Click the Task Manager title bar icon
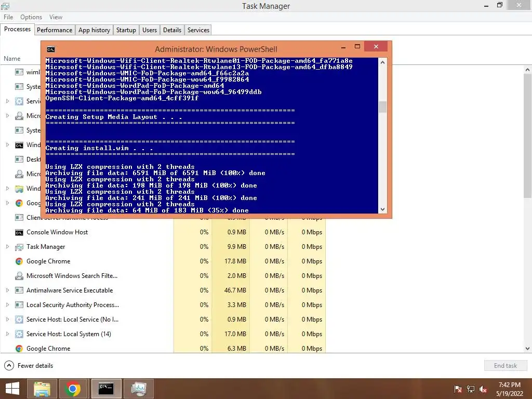Viewport: 532px width, 399px height. tap(5, 6)
